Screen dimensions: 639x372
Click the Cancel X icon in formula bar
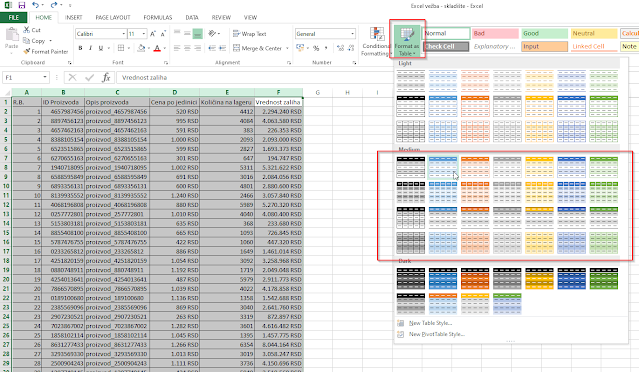pos(73,77)
